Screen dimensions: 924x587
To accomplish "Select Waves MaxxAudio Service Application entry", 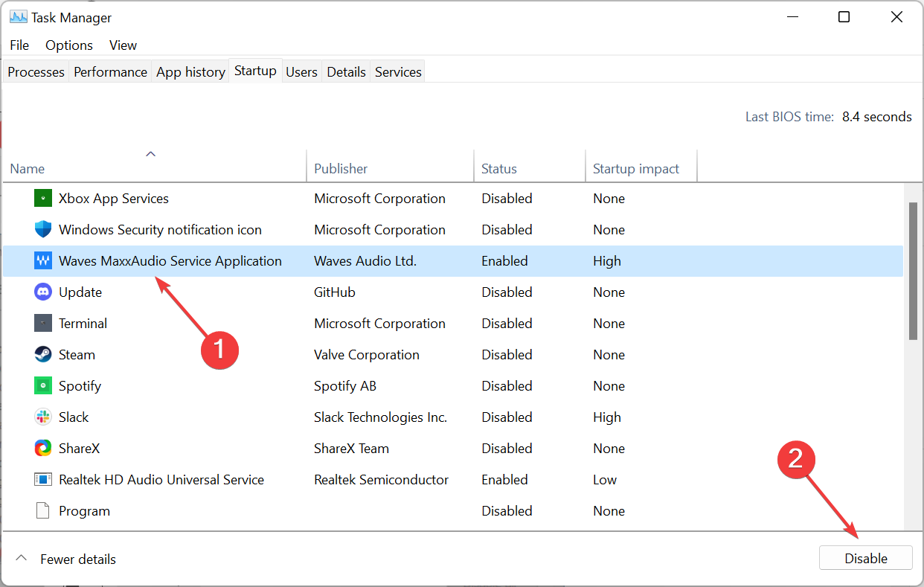I will [x=170, y=261].
